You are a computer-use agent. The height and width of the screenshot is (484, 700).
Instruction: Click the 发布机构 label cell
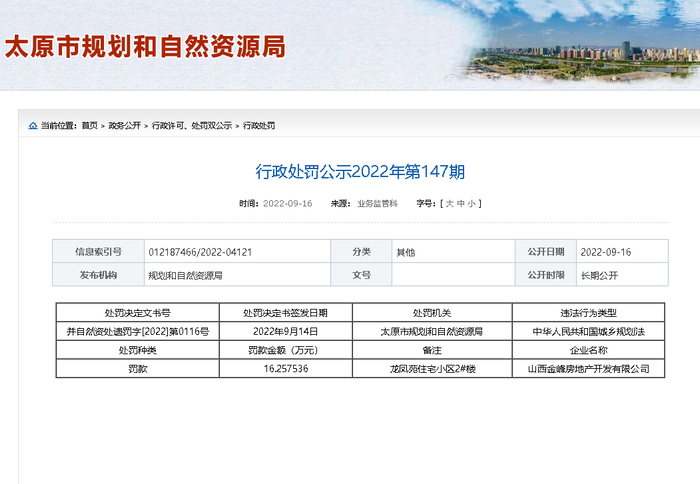[98, 275]
